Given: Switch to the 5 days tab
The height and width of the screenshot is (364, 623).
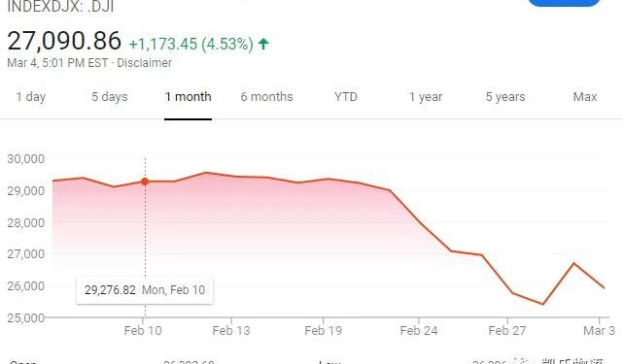Looking at the screenshot, I should 110,97.
